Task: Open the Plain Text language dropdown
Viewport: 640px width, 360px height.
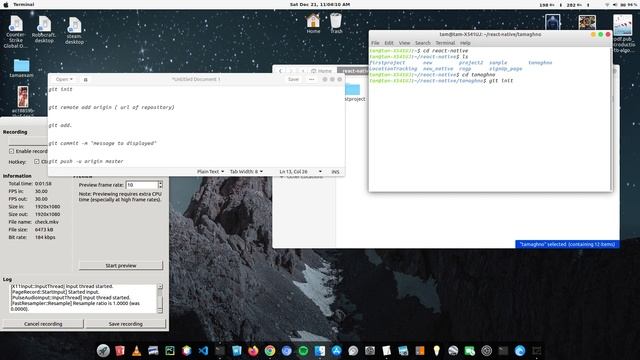Action: [211, 172]
